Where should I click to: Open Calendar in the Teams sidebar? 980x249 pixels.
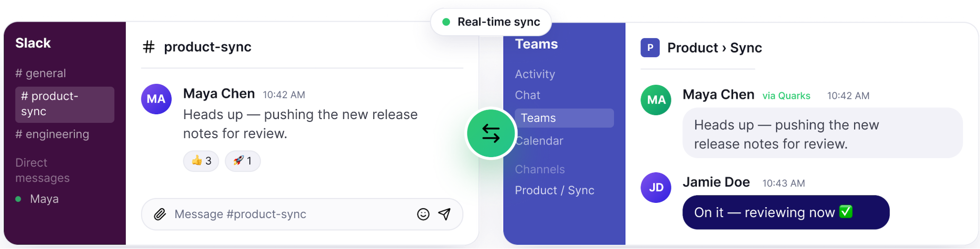(539, 141)
